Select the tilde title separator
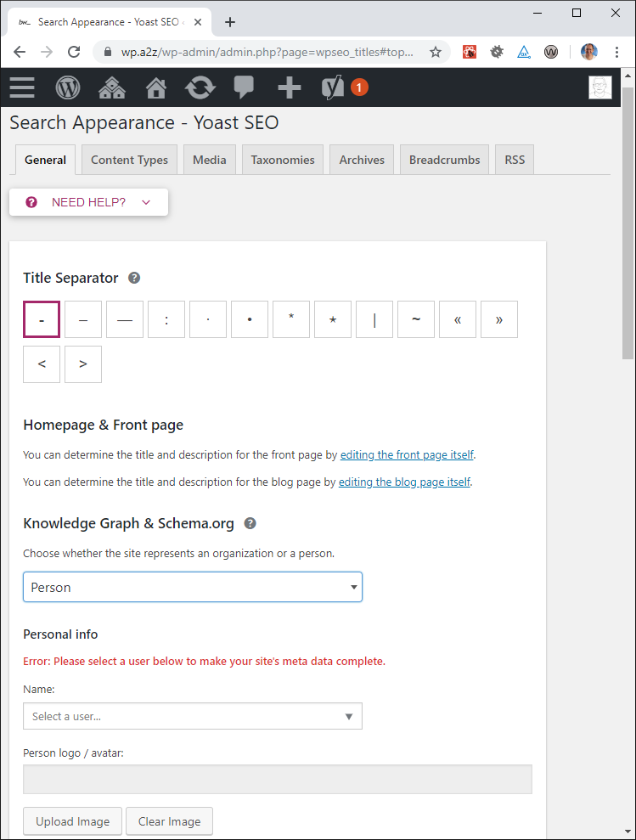This screenshot has height=840, width=636. (416, 319)
